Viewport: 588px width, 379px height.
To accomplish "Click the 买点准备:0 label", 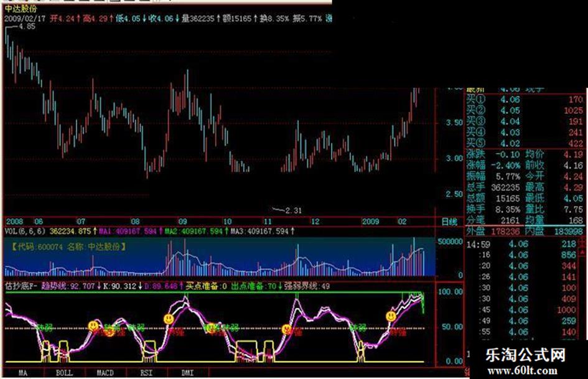I will [x=206, y=286].
